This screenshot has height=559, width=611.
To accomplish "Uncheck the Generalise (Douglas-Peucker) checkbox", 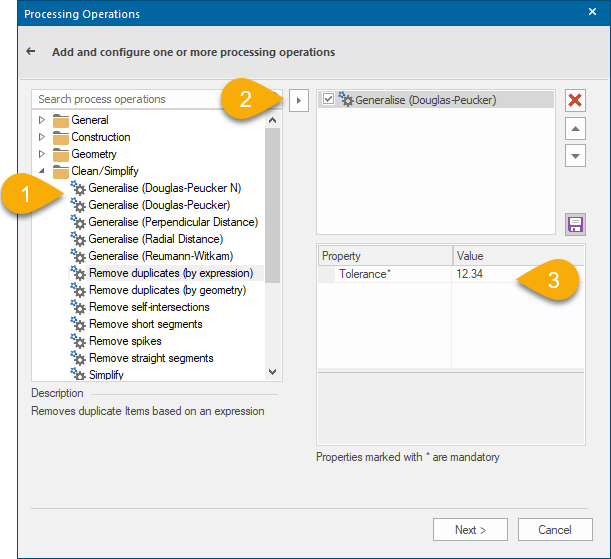I will tap(329, 99).
